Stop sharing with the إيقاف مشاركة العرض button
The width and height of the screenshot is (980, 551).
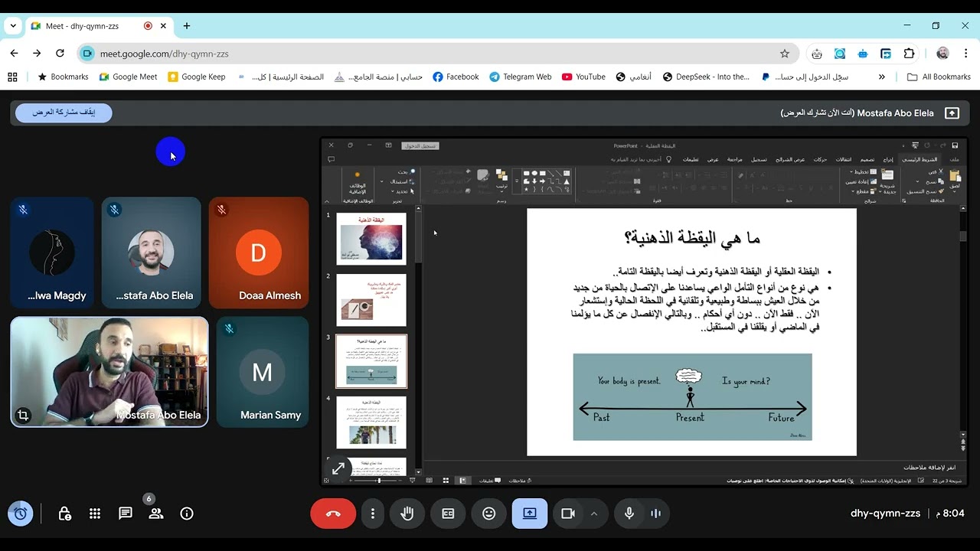click(64, 112)
